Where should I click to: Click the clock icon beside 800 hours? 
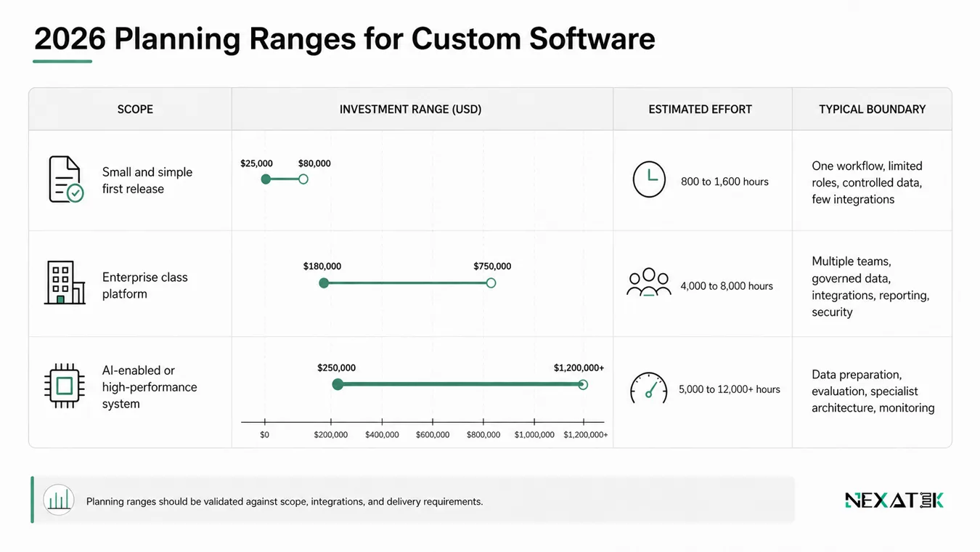point(649,179)
